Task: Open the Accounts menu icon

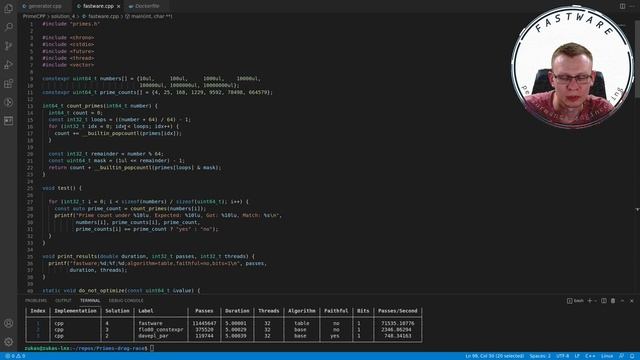Action: point(8,323)
